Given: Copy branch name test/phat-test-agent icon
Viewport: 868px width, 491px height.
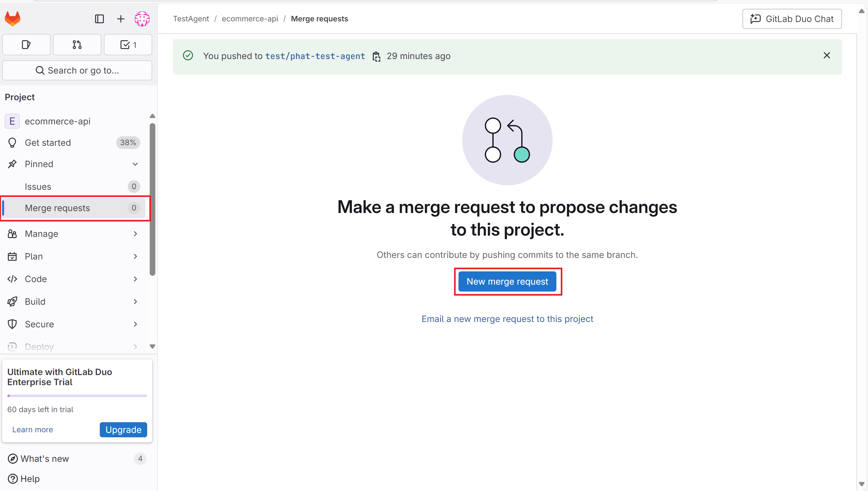Looking at the screenshot, I should (376, 56).
